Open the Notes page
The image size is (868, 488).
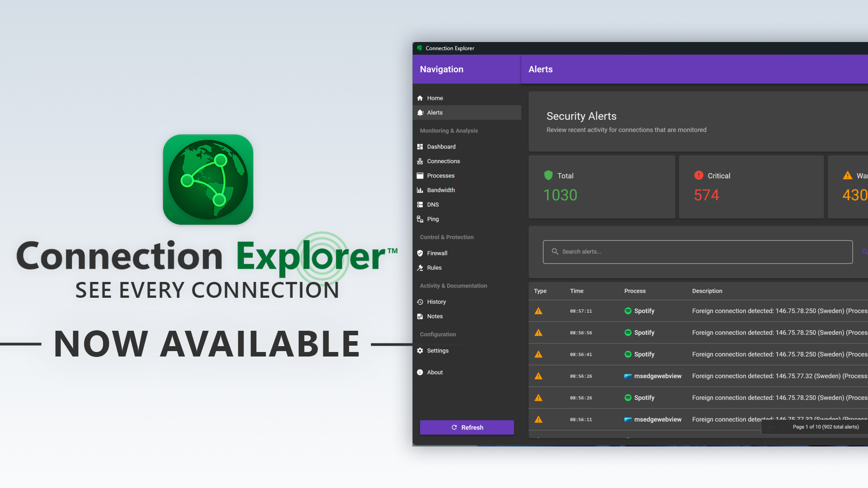click(x=467, y=316)
